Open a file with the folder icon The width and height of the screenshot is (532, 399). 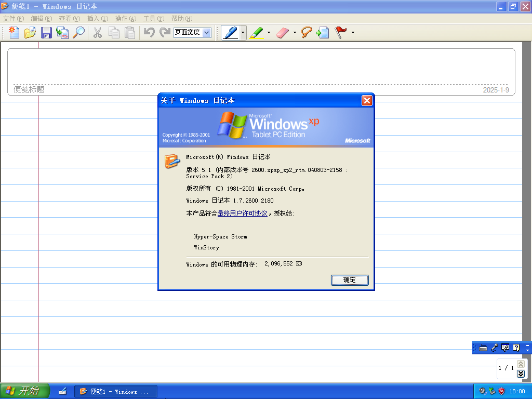[30, 33]
